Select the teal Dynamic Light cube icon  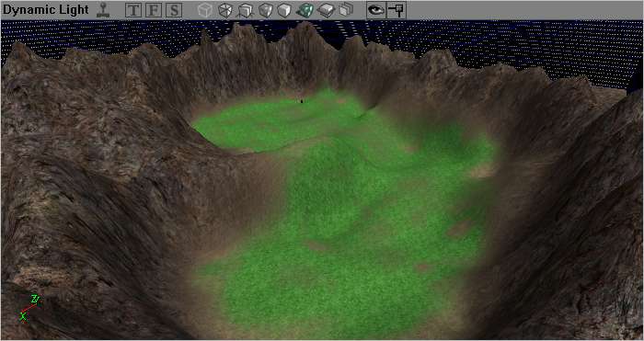tap(305, 10)
